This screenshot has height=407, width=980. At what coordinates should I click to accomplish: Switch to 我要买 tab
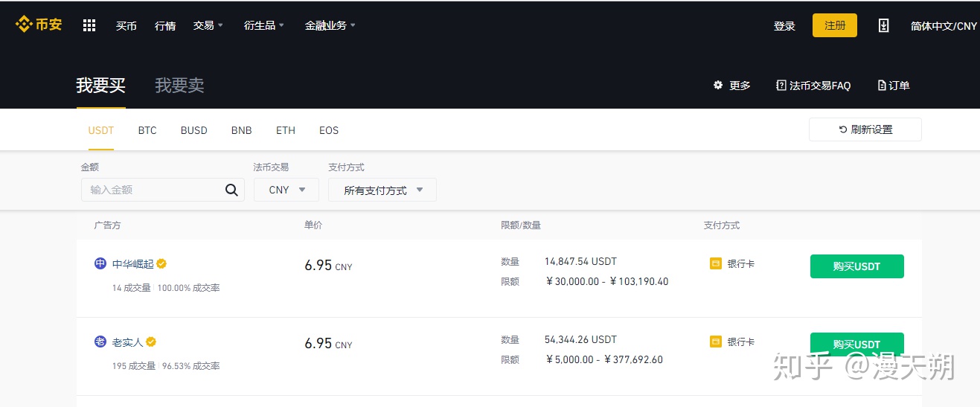(100, 86)
